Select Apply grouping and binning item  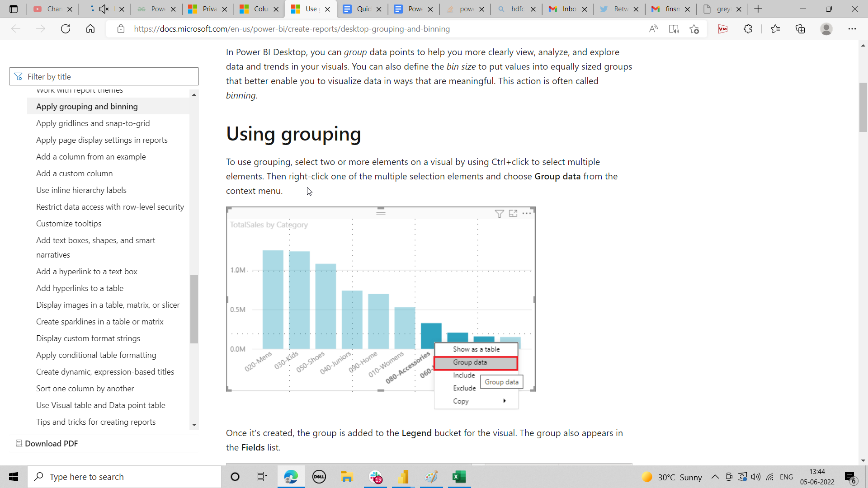[x=108, y=107]
